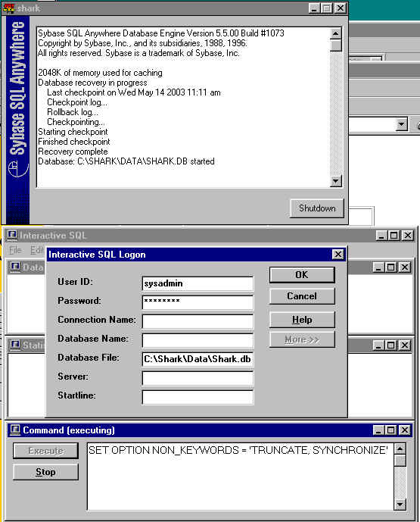
Task: Click the engine log scroll-up arrow
Action: click(x=335, y=33)
